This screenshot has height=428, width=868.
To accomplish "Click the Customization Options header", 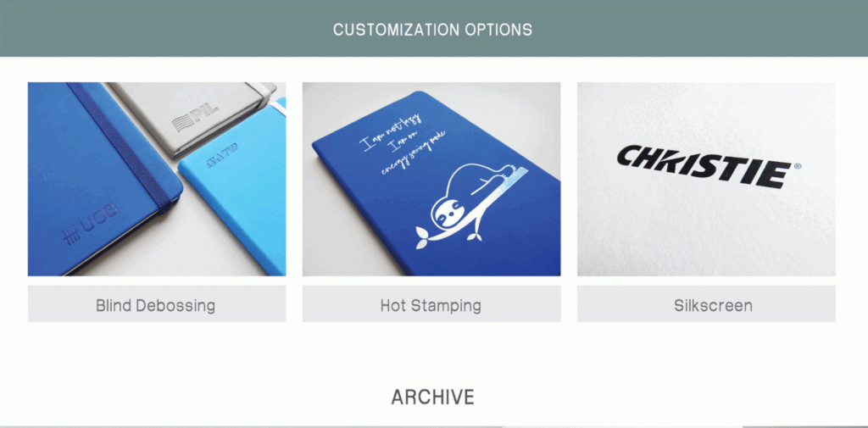I will [x=433, y=30].
